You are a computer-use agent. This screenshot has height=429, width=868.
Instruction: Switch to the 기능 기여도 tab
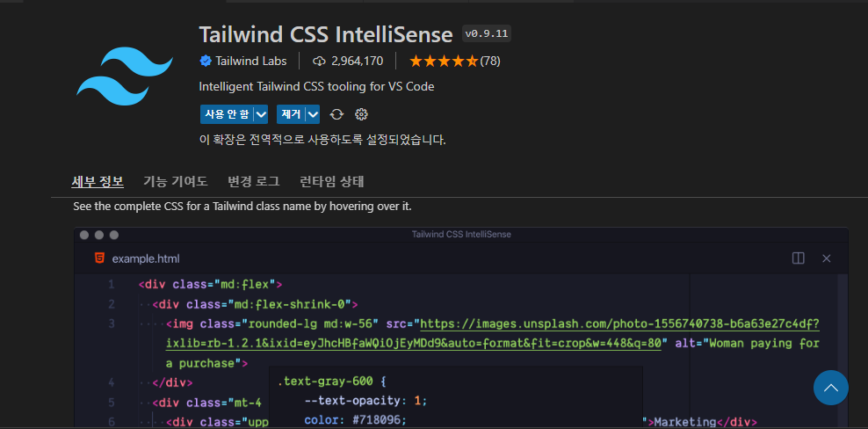[x=176, y=181]
